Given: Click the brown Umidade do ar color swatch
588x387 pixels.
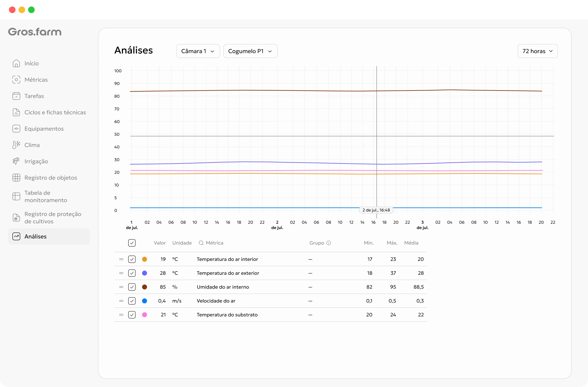Looking at the screenshot, I should pyautogui.click(x=145, y=287).
